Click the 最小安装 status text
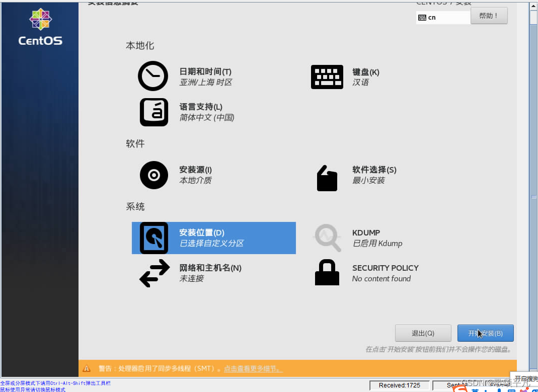This screenshot has width=538, height=392. click(x=368, y=180)
